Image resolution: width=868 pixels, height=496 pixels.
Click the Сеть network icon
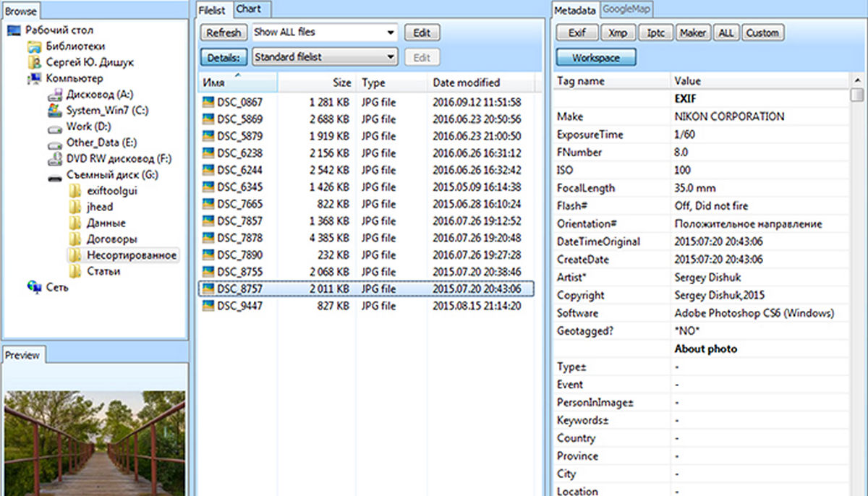tap(34, 287)
